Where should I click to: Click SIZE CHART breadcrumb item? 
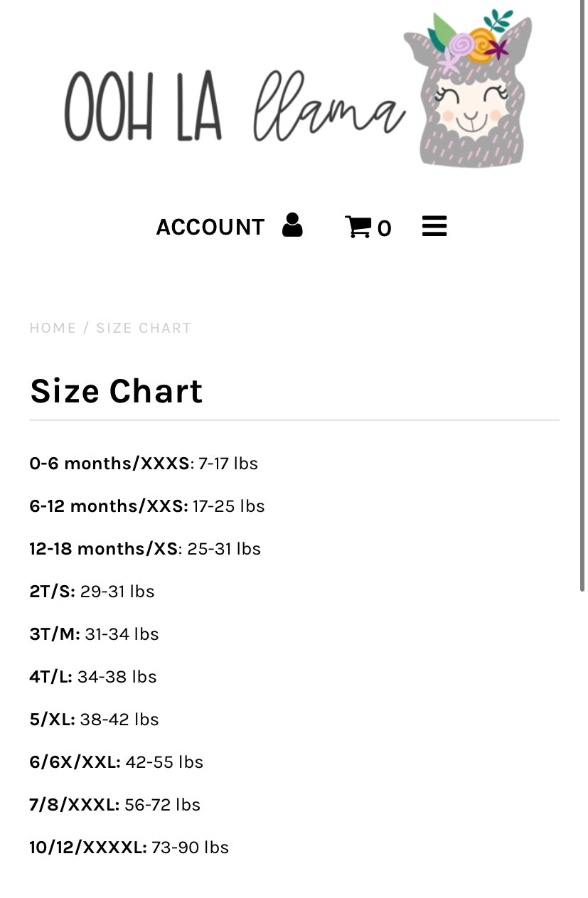coord(144,328)
